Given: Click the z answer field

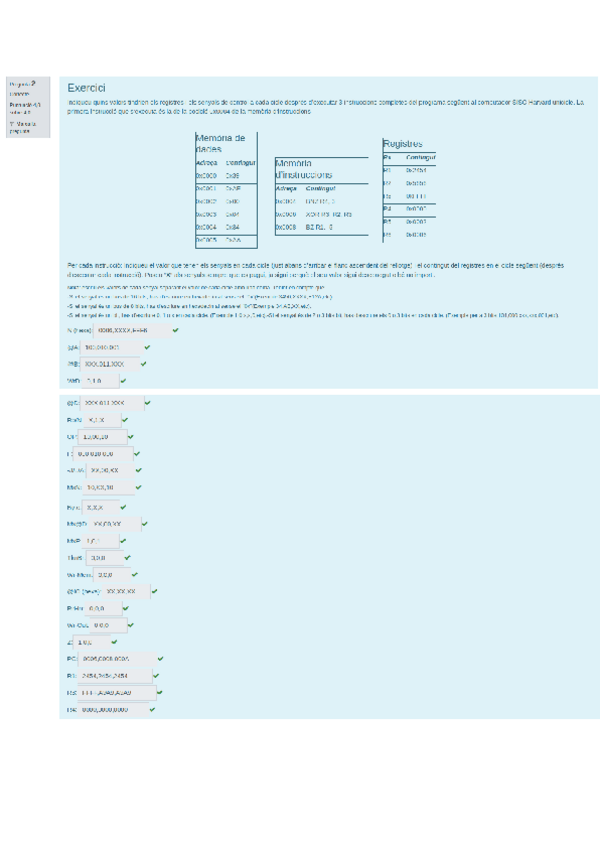Looking at the screenshot, I should click(91, 642).
